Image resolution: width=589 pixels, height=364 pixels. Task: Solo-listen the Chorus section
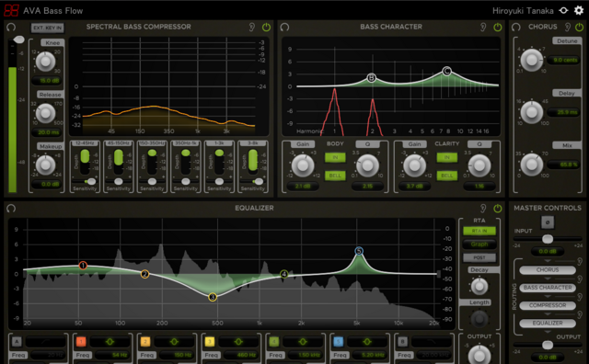(568, 27)
